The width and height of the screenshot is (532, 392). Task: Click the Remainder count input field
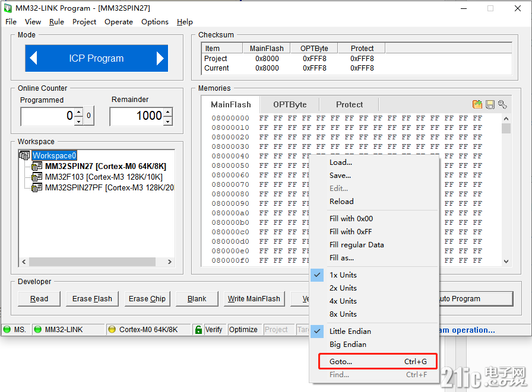click(137, 116)
